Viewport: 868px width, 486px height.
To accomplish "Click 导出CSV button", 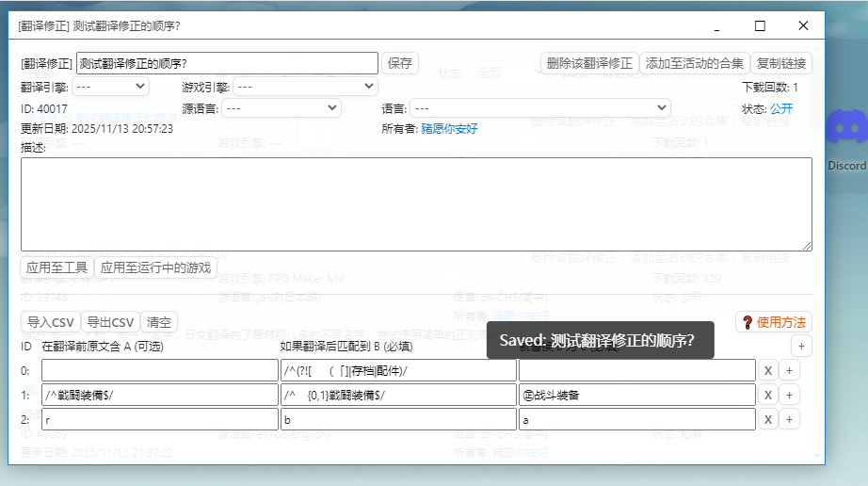I will pos(110,322).
